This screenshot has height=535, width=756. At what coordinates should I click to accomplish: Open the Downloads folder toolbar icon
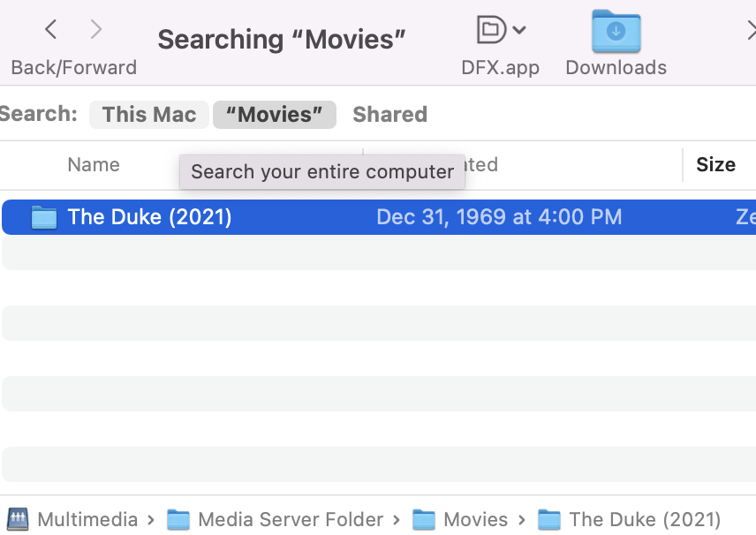(616, 32)
